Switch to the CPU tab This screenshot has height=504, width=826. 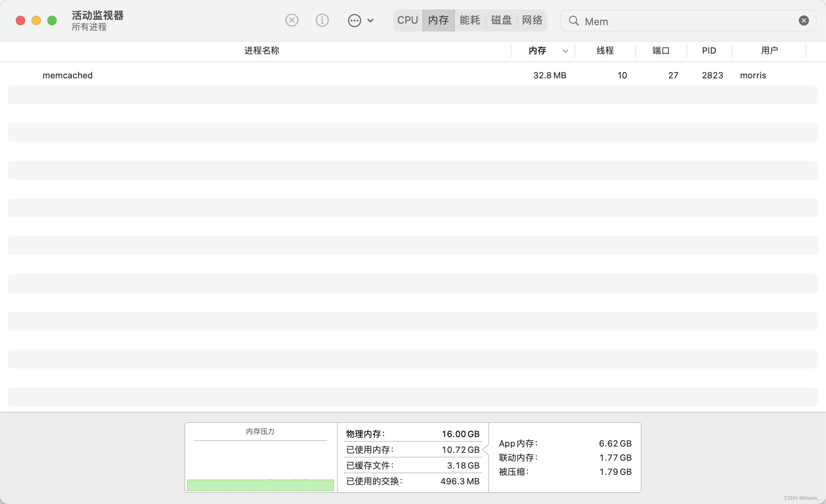click(407, 20)
